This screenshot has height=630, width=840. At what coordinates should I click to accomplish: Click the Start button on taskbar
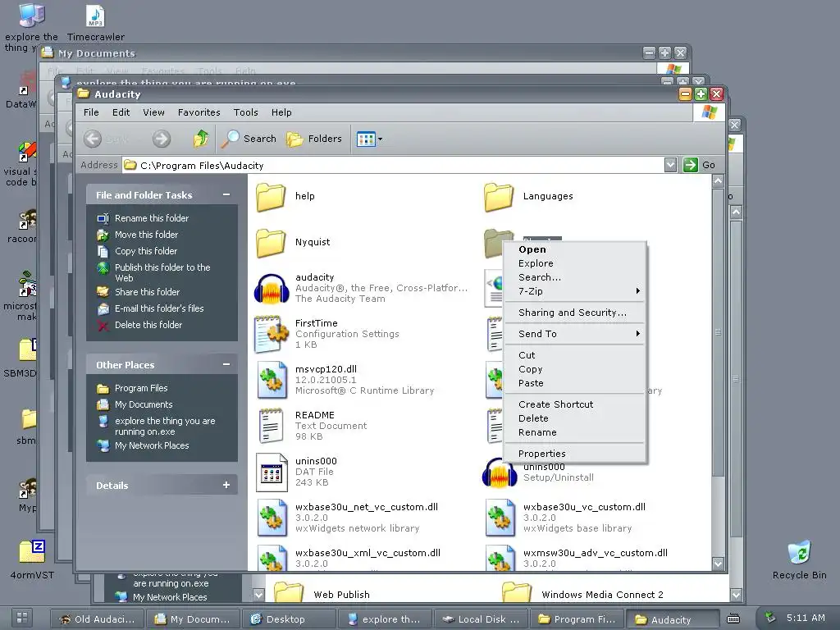22,618
